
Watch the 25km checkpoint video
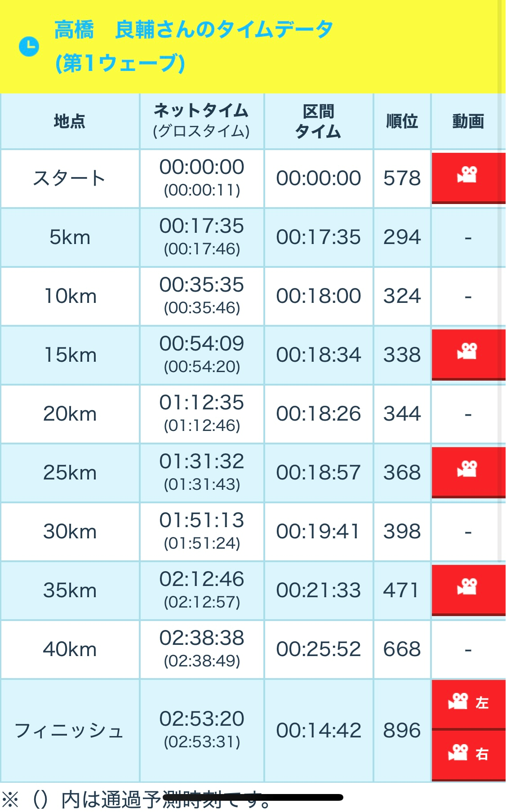pyautogui.click(x=468, y=472)
